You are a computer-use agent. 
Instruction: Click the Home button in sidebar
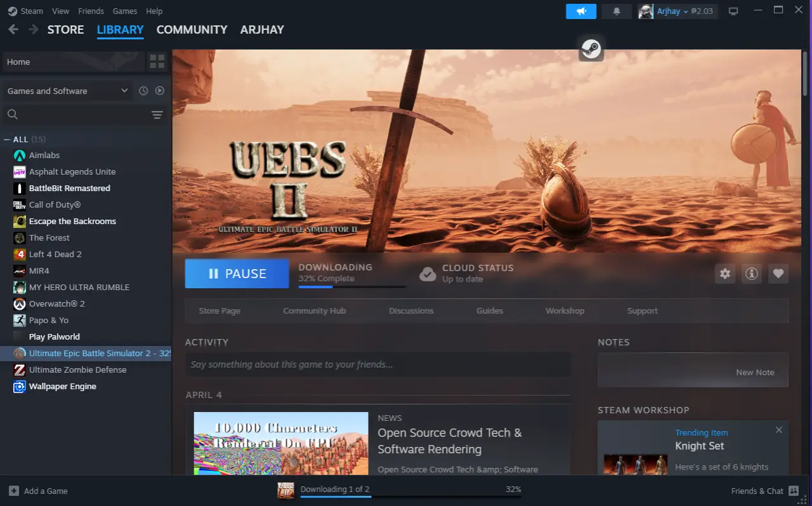point(73,62)
